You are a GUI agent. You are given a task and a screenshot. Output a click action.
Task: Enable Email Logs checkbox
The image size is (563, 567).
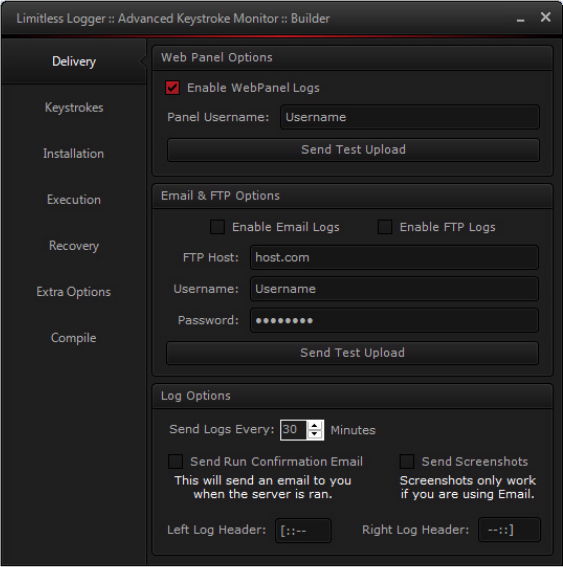[217, 227]
